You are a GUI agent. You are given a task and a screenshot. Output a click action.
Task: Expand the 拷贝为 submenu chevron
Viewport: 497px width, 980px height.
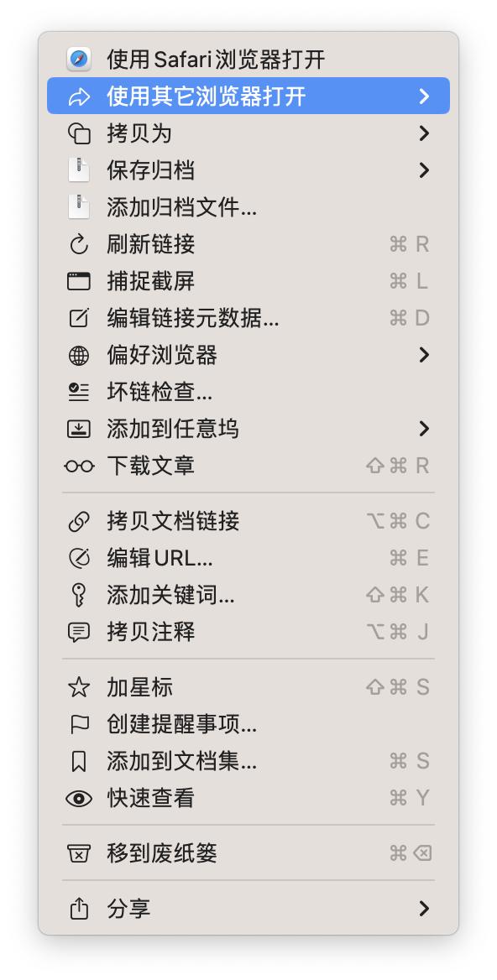pyautogui.click(x=425, y=133)
